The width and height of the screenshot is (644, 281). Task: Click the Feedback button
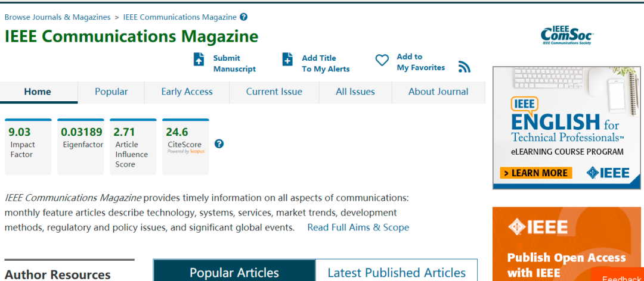click(621, 277)
